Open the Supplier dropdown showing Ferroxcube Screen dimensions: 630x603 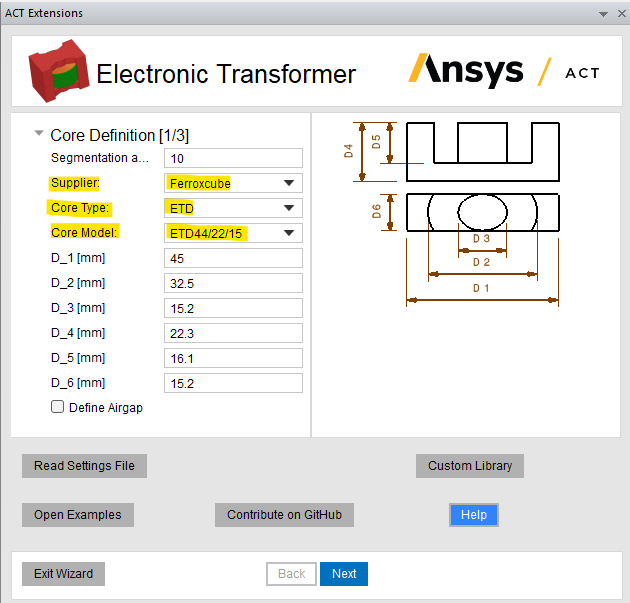click(x=233, y=183)
